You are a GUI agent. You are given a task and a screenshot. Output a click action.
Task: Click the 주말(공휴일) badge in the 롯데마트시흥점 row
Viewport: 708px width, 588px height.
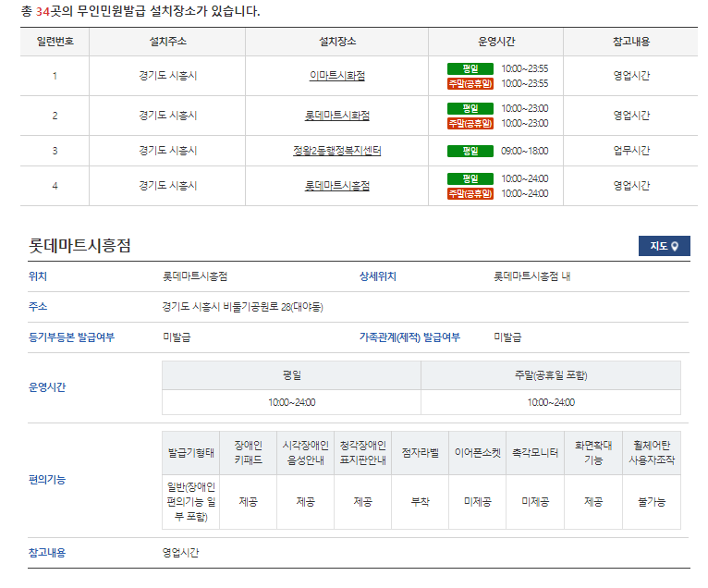click(470, 194)
